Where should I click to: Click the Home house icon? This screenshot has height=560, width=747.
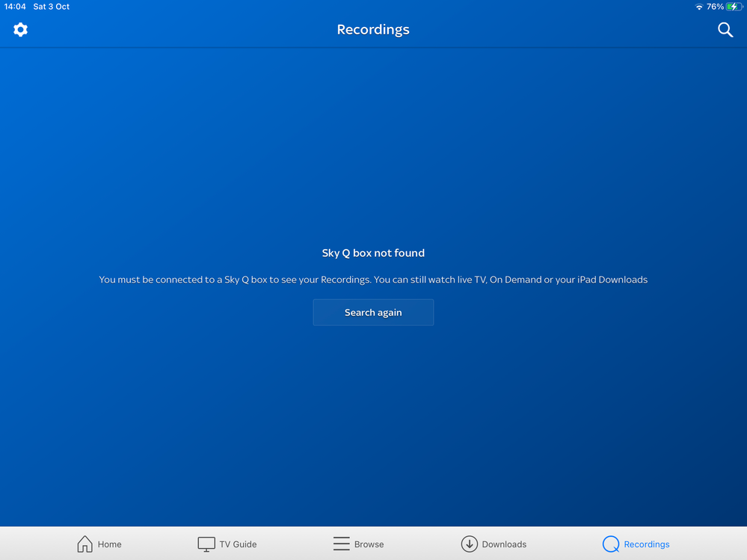(x=85, y=544)
